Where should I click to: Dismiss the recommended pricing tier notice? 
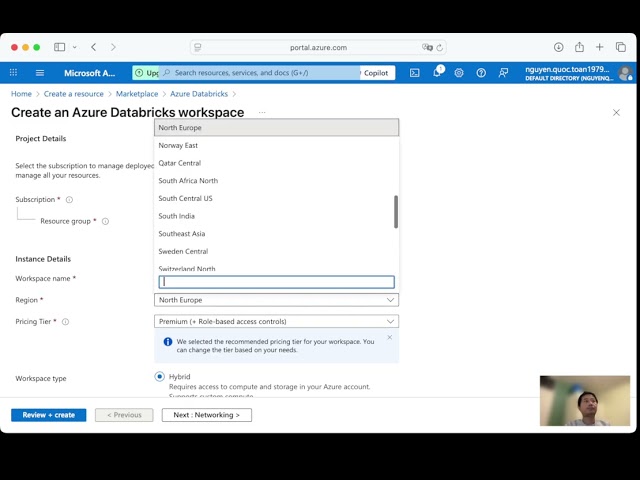point(389,337)
